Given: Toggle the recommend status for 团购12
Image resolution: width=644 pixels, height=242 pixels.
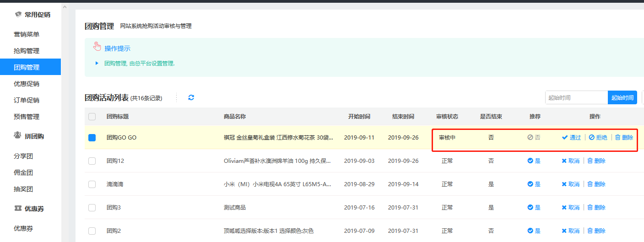Looking at the screenshot, I should click(533, 161).
